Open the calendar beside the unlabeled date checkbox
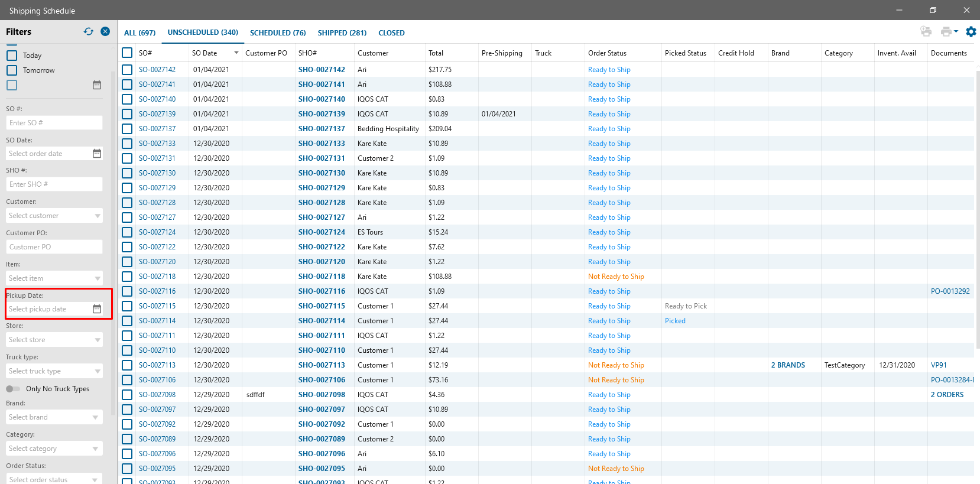 pyautogui.click(x=97, y=85)
